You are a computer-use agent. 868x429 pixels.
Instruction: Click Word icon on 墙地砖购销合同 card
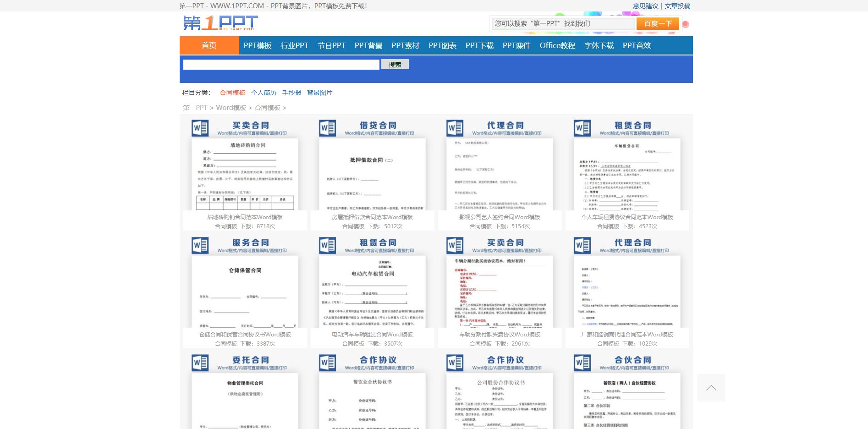click(200, 128)
